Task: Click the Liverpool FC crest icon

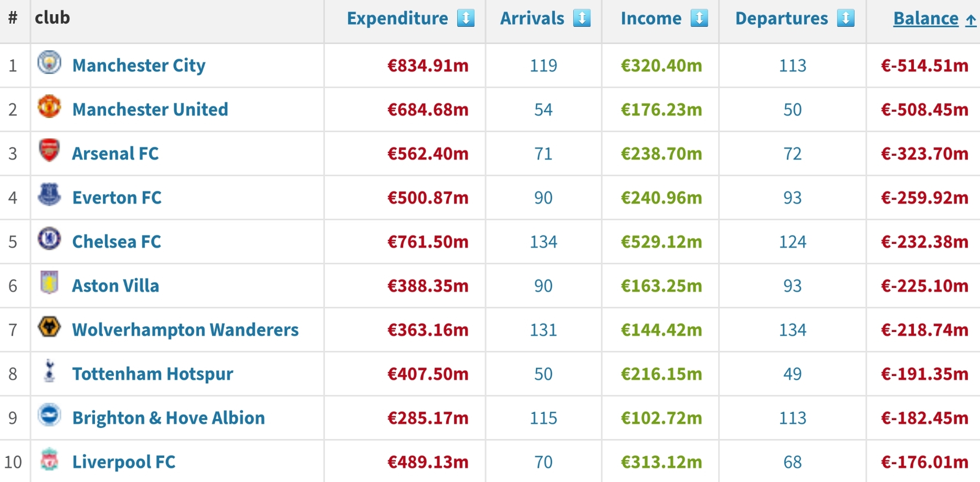Action: pos(49,459)
